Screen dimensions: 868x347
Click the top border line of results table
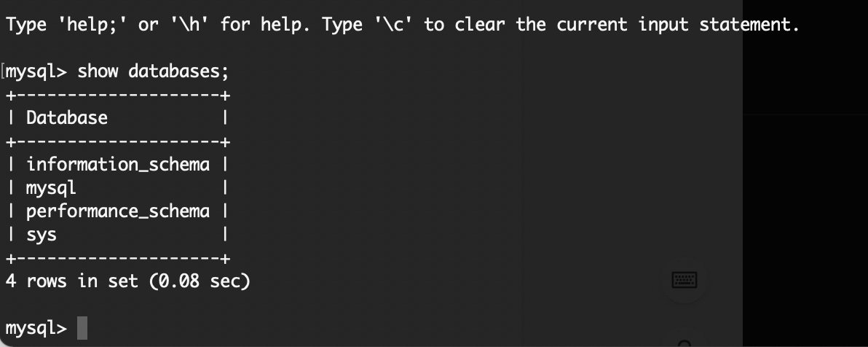point(118,95)
